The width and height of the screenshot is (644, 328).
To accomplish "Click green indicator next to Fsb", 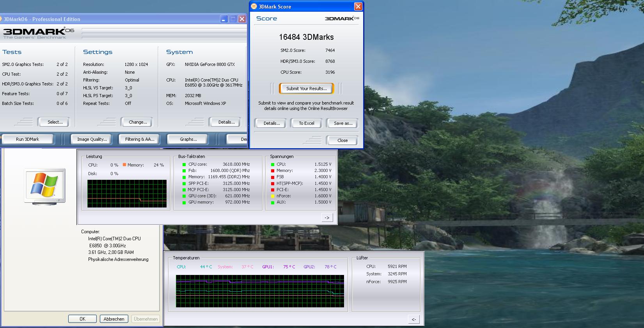I will pyautogui.click(x=184, y=171).
